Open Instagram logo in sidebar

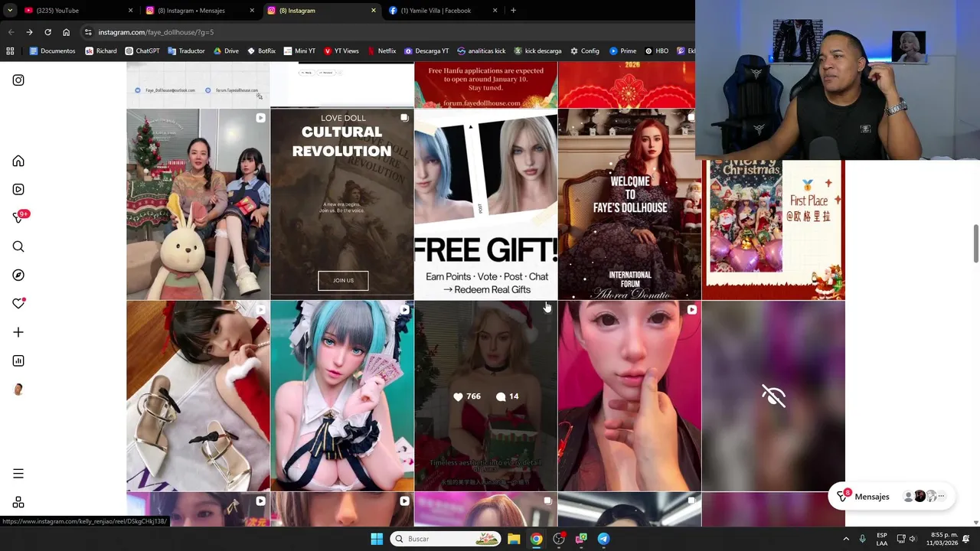tap(18, 80)
